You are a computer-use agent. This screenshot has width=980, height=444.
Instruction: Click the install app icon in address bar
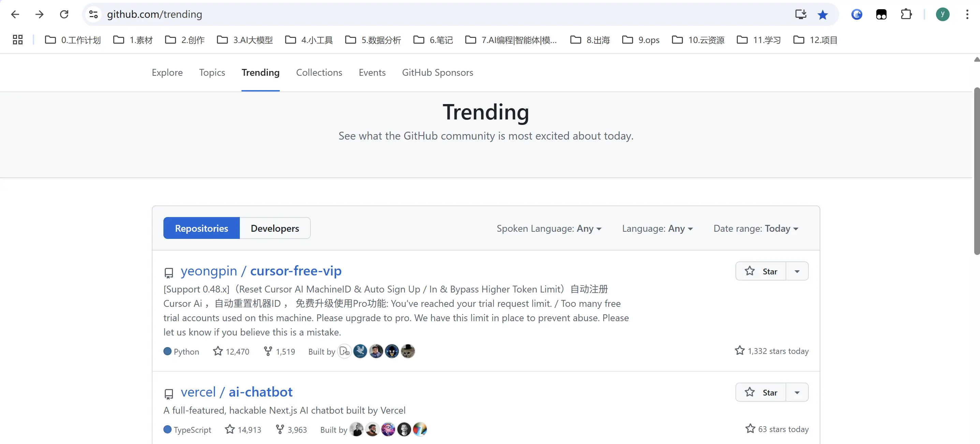[x=801, y=14]
